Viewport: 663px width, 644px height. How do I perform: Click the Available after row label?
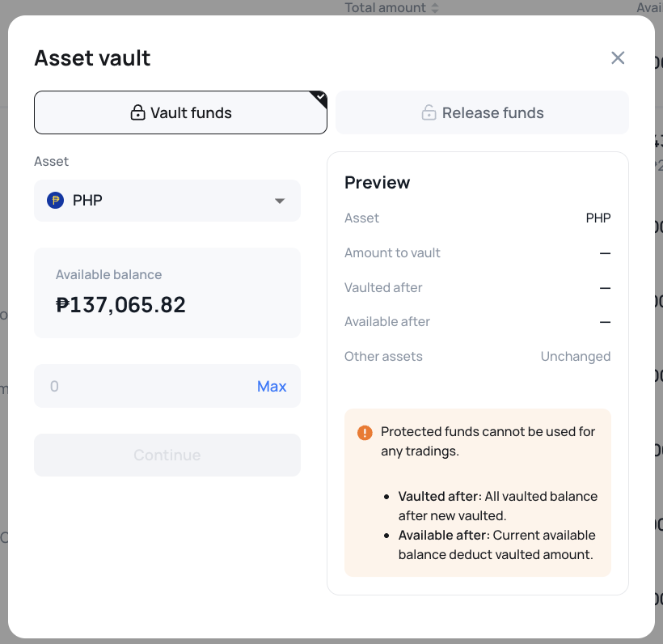coord(387,321)
